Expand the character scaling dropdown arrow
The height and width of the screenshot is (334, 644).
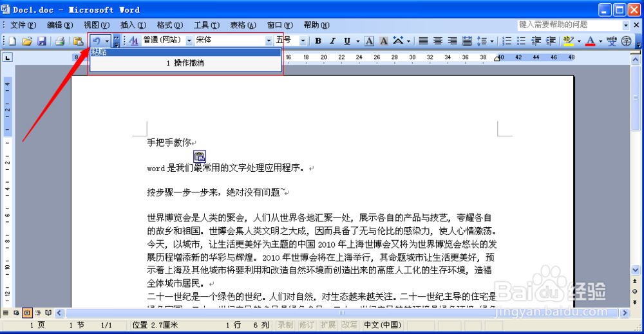point(408,41)
